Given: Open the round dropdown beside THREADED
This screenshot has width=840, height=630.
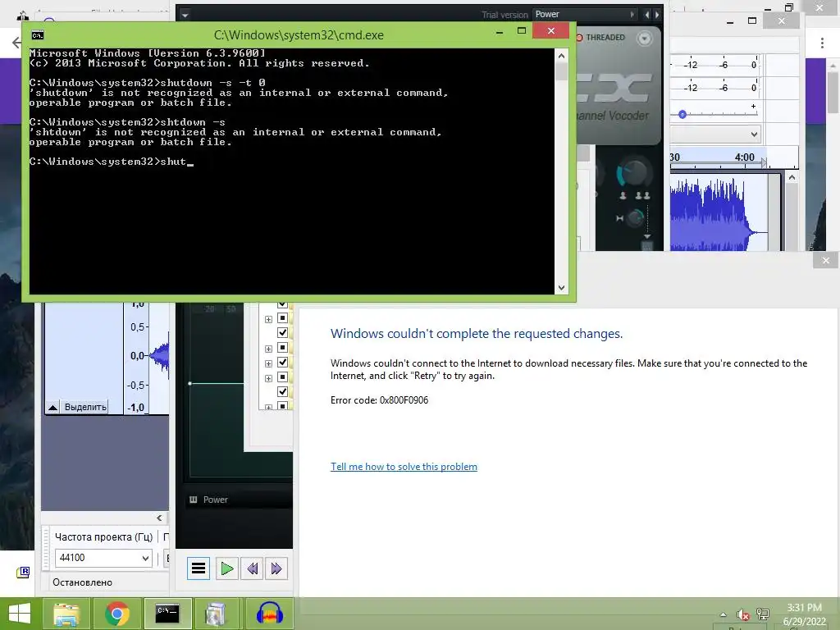Looking at the screenshot, I should click(x=645, y=38).
